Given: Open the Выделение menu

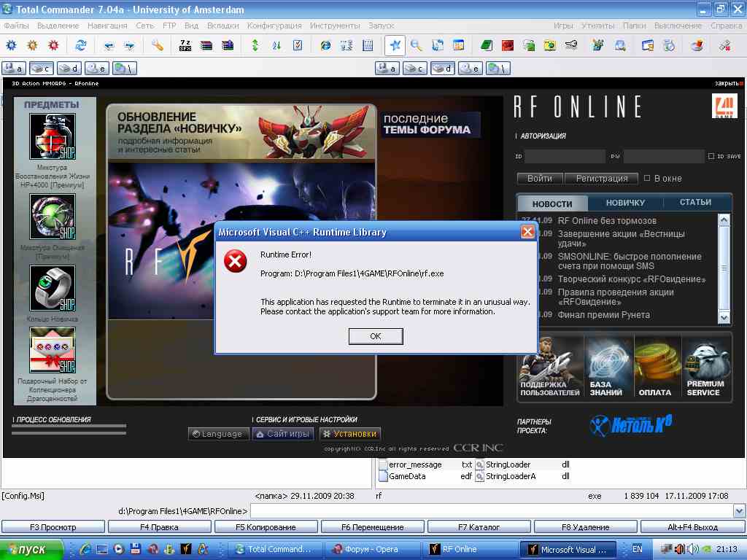Looking at the screenshot, I should (58, 26).
